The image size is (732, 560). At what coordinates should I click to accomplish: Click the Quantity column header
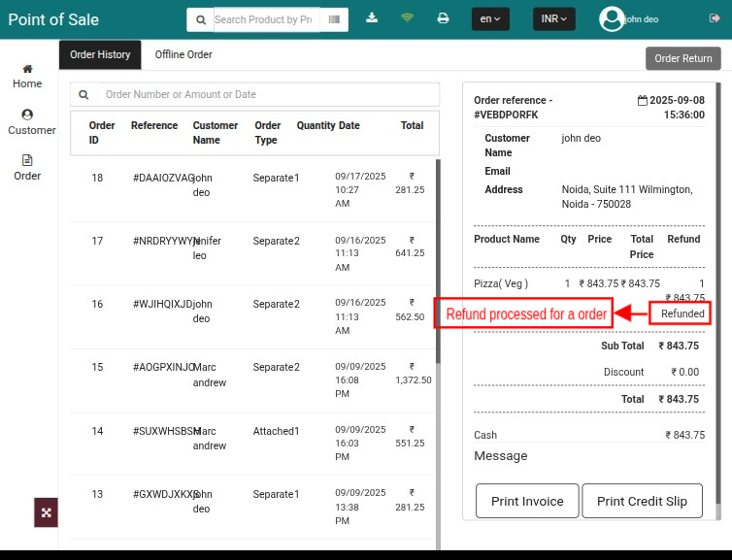(316, 125)
